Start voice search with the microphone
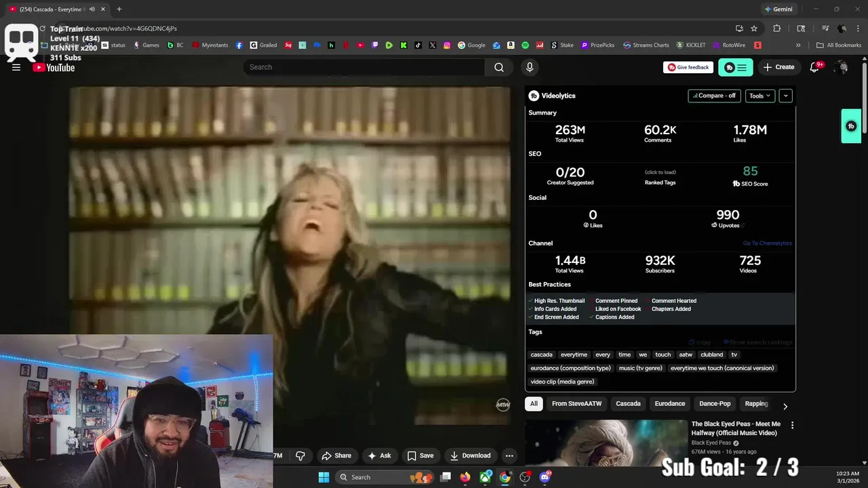 coord(530,67)
